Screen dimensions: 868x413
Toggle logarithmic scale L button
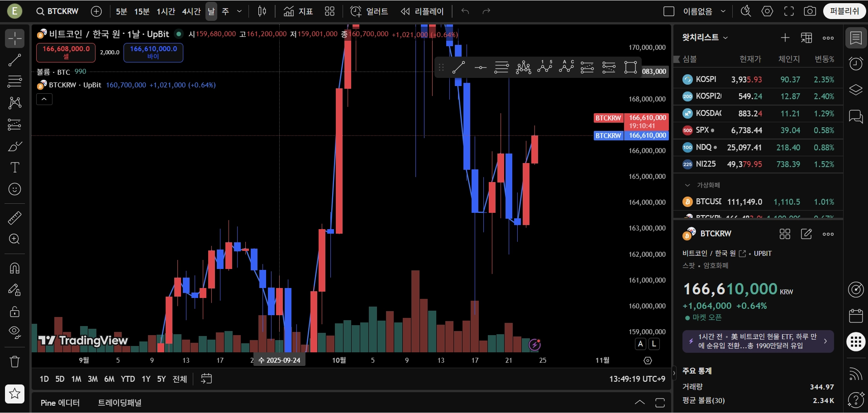[x=654, y=344]
